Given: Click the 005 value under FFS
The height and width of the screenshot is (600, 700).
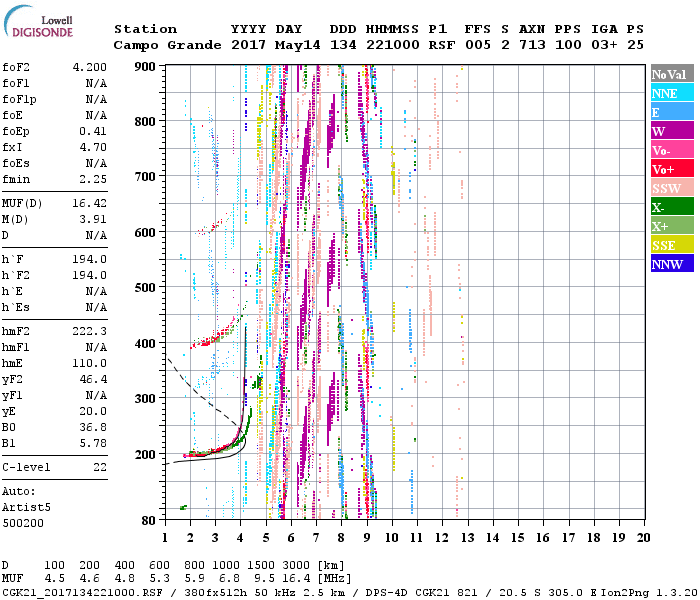Looking at the screenshot, I should pyautogui.click(x=478, y=45).
